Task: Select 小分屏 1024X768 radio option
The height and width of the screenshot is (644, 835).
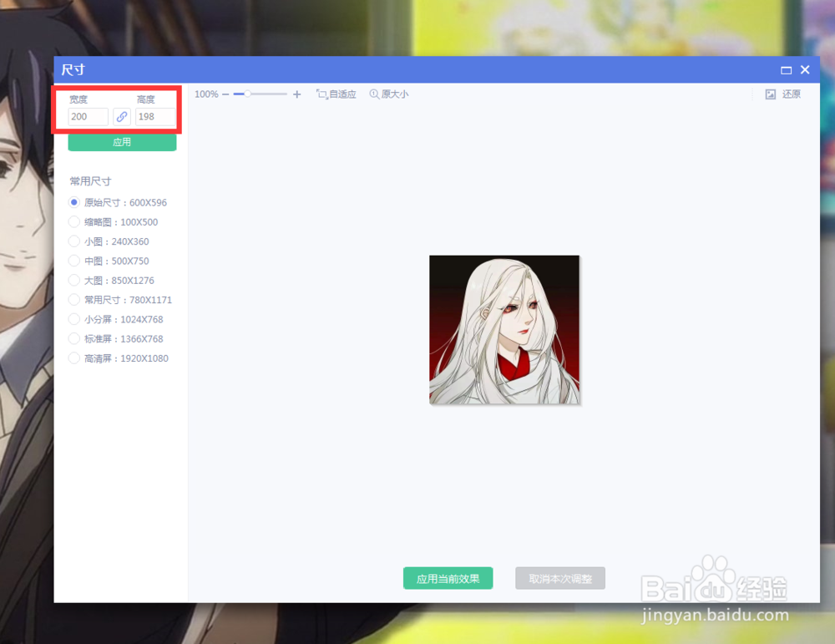Action: (74, 319)
